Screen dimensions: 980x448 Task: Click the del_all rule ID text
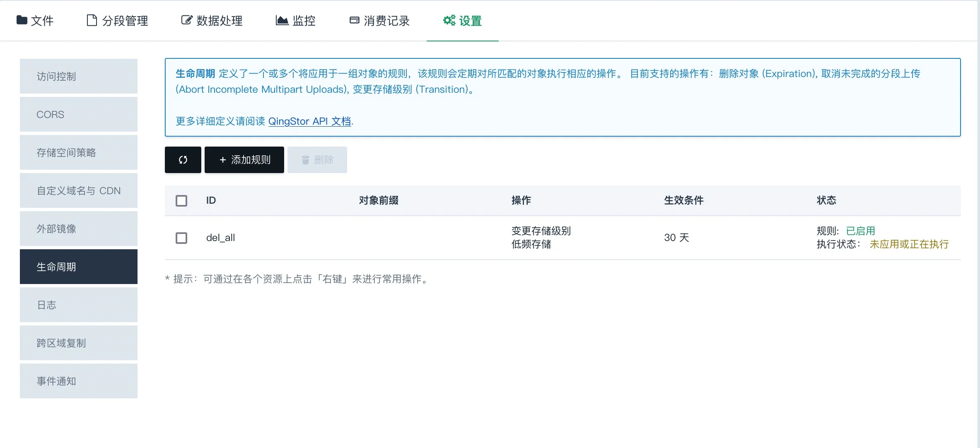pyautogui.click(x=220, y=238)
